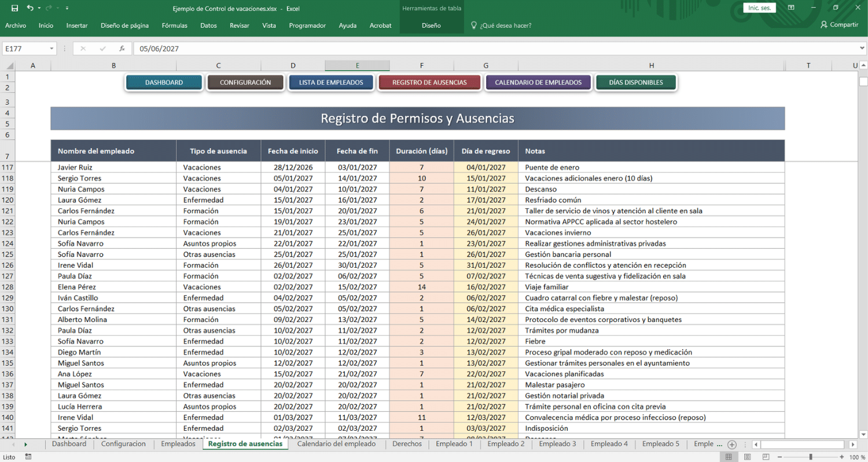868x462 pixels.
Task: Zoom in using the plus icon
Action: coord(841,457)
